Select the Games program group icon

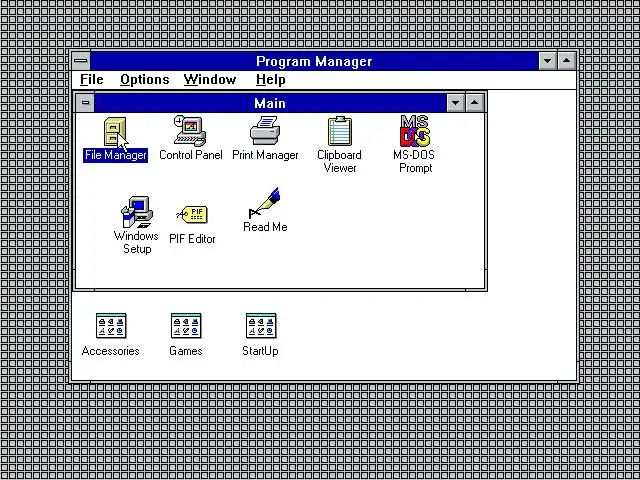point(186,326)
